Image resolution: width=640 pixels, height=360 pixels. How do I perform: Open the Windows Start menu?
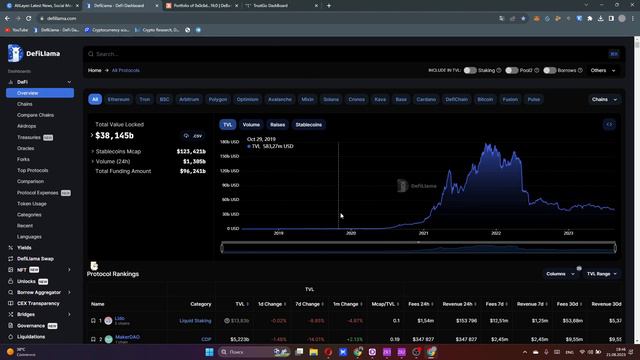(x=209, y=352)
